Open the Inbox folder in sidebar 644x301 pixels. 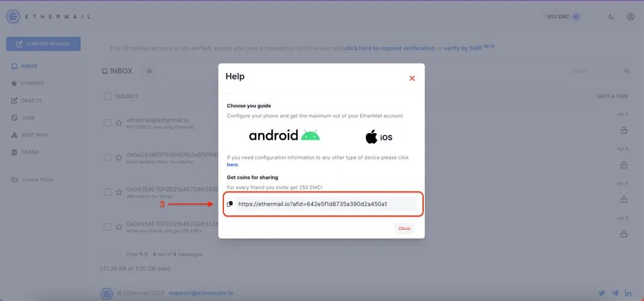25,66
